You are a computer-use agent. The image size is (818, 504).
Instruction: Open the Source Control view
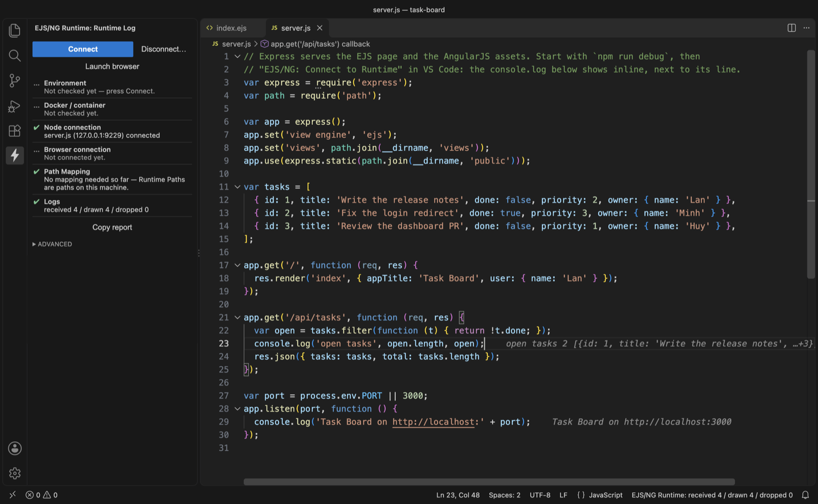click(x=15, y=80)
